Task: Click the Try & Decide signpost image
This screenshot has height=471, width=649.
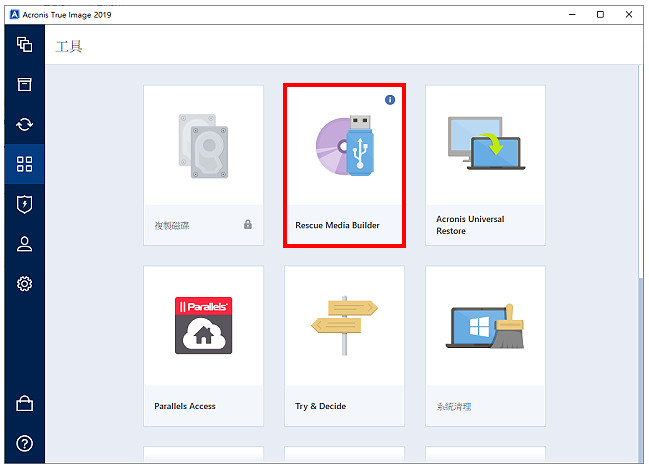Action: click(344, 325)
